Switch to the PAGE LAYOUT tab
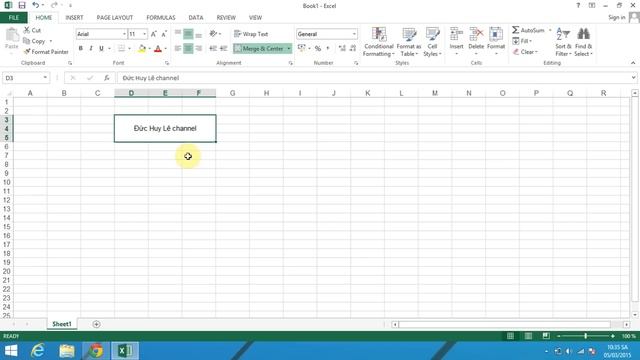The image size is (640, 360). (x=115, y=18)
